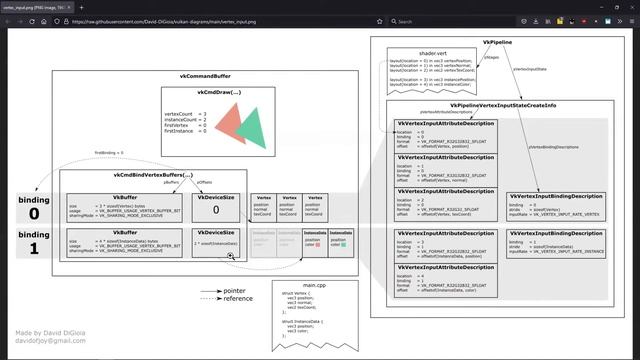
Task: Open the Firefox application hamburger menu
Action: pos(632,21)
